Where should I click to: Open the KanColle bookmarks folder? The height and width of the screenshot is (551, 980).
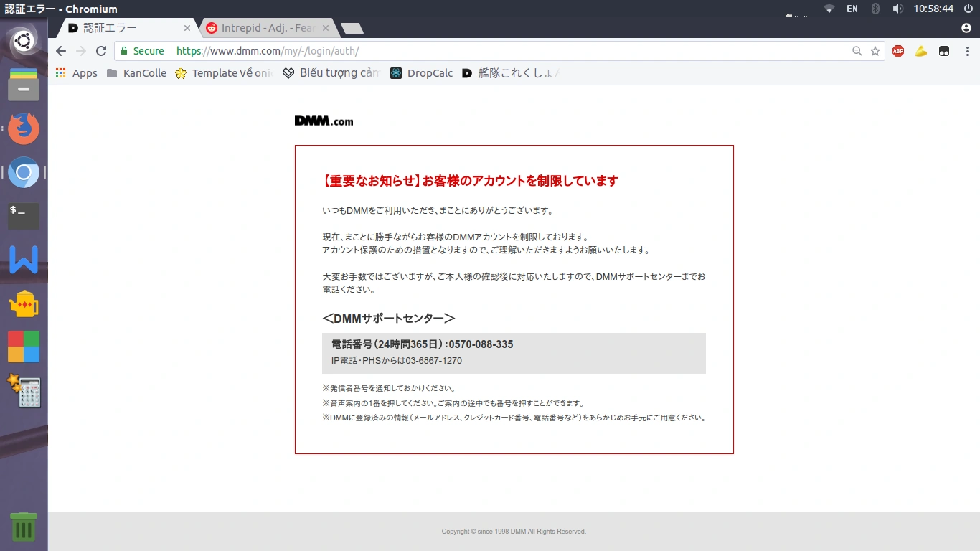click(x=136, y=73)
